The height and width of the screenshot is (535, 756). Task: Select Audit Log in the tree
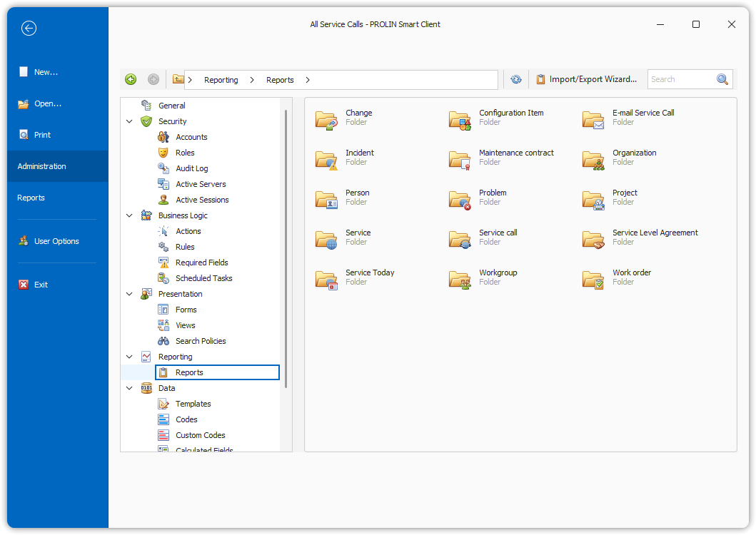click(x=191, y=168)
